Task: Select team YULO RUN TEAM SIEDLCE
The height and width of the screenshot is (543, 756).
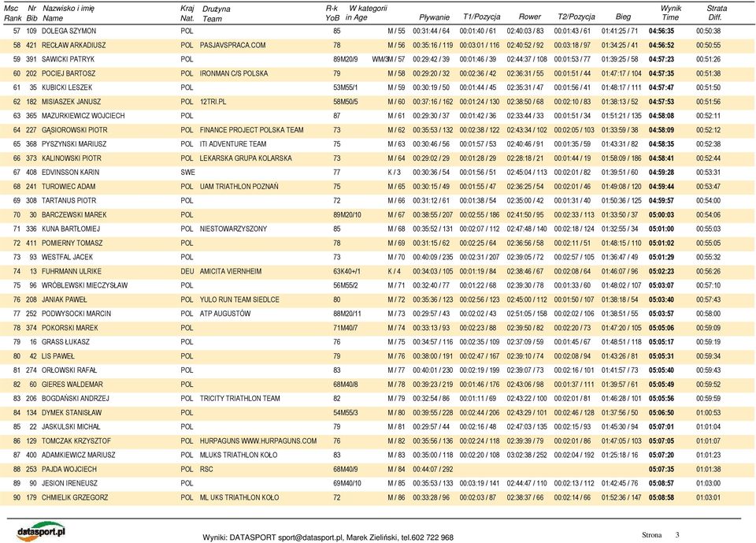Action: coord(239,299)
